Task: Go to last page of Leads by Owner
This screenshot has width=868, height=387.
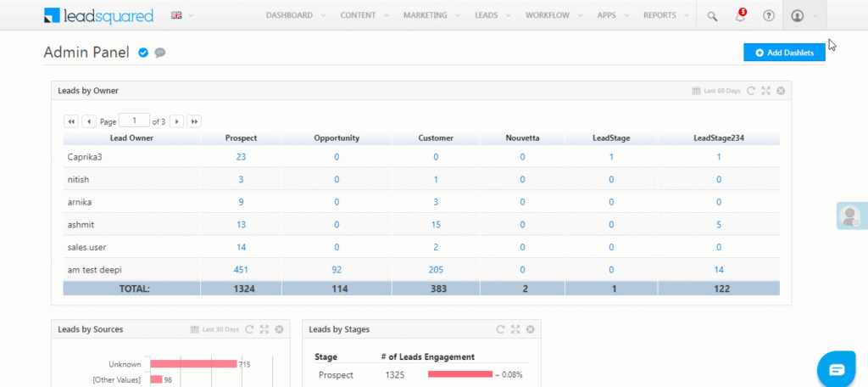Action: pyautogui.click(x=194, y=121)
